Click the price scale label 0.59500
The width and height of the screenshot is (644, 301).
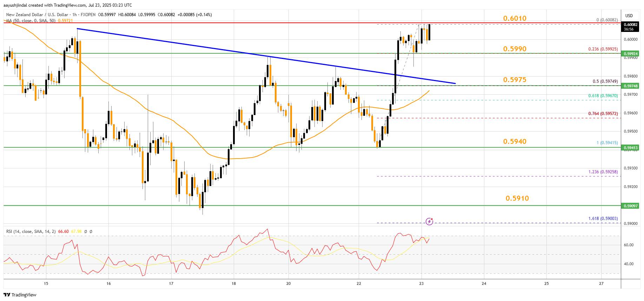[x=631, y=132]
